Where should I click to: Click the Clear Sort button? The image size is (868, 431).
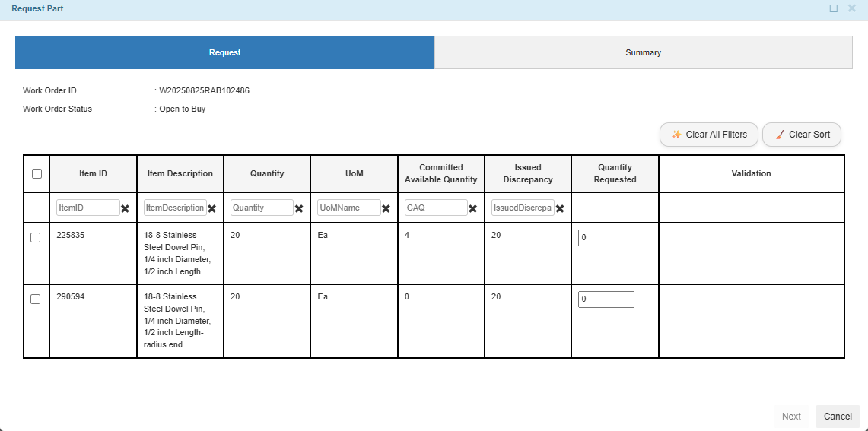point(802,135)
